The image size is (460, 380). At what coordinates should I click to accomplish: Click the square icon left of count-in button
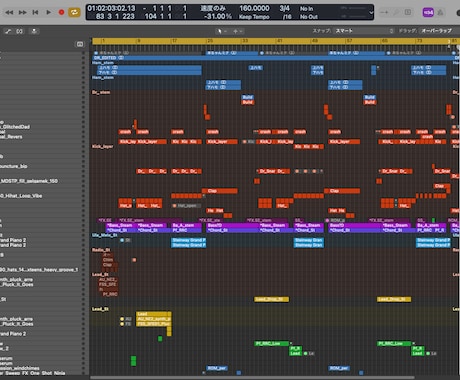(408, 12)
